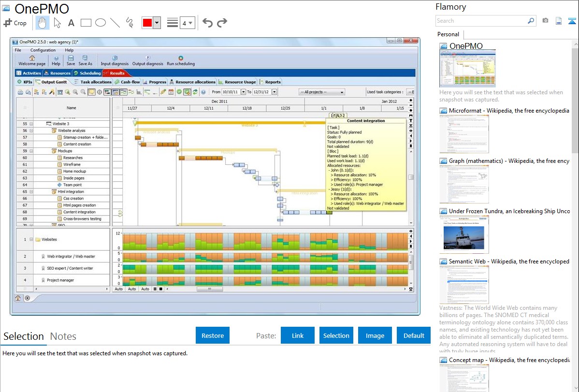Collapse the Mockups tree row
This screenshot has width=579, height=392.
31,151
